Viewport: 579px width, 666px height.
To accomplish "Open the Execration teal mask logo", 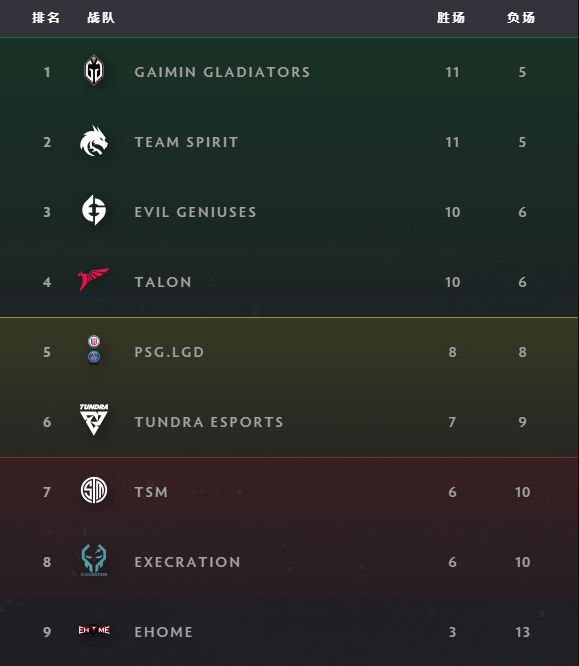I will 94,560.
